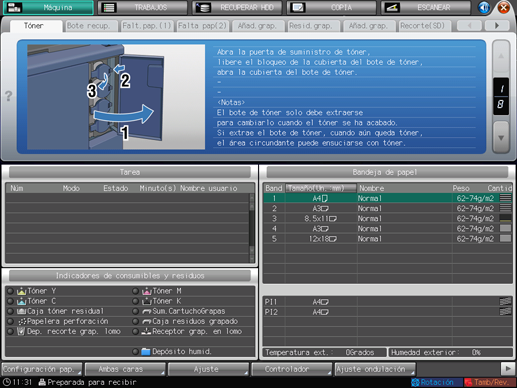This screenshot has width=517, height=388.
Task: Click the punch waste bin icon
Action: point(22,321)
